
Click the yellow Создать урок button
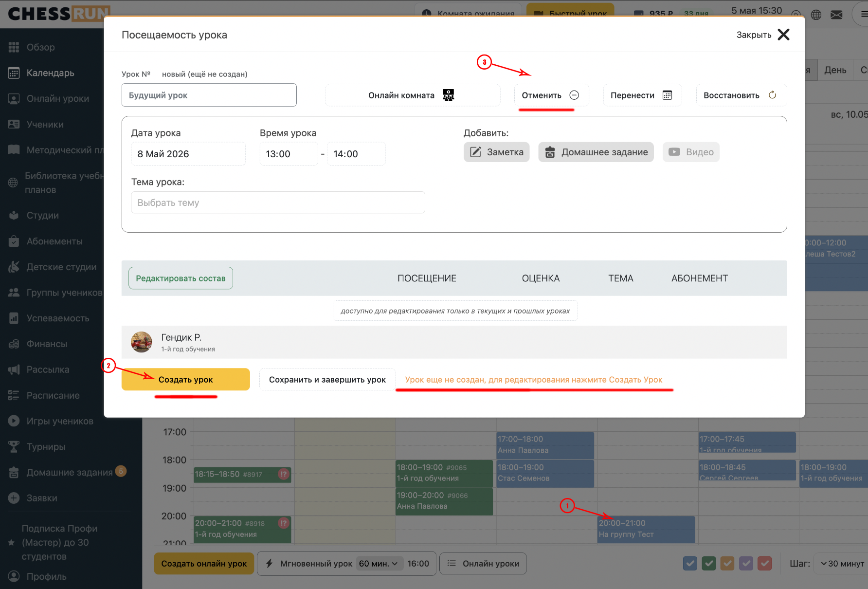point(186,380)
